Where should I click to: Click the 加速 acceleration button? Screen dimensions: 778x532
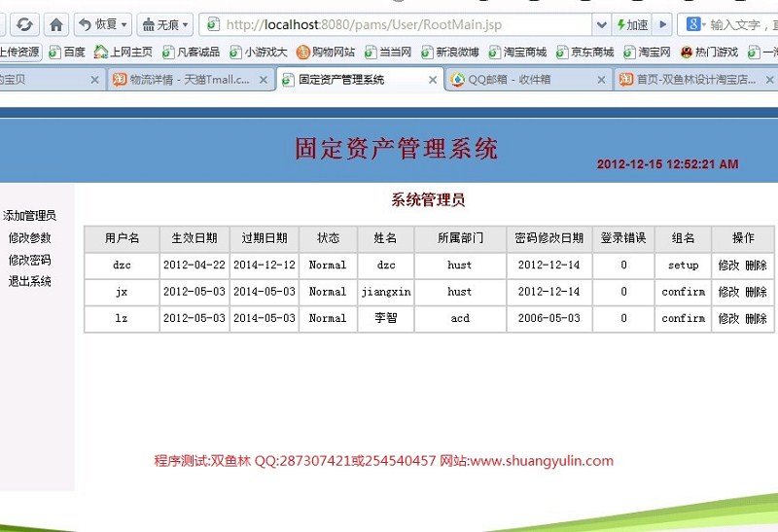pyautogui.click(x=632, y=24)
